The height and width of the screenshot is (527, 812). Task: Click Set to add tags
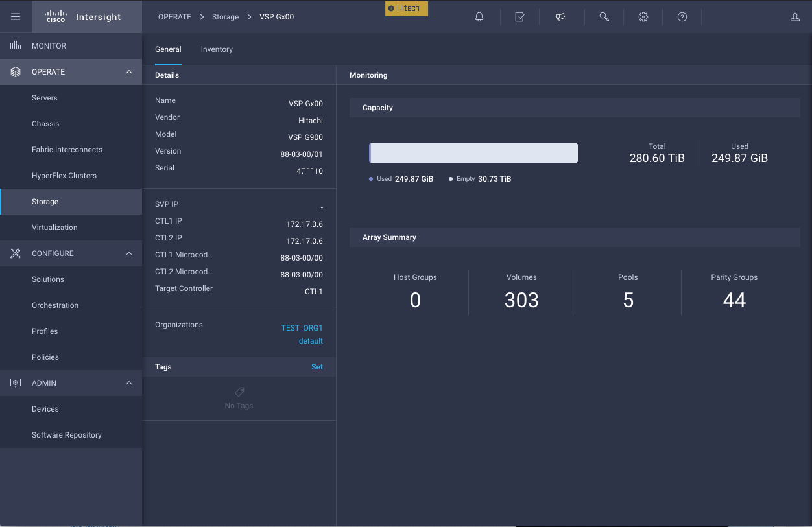316,367
